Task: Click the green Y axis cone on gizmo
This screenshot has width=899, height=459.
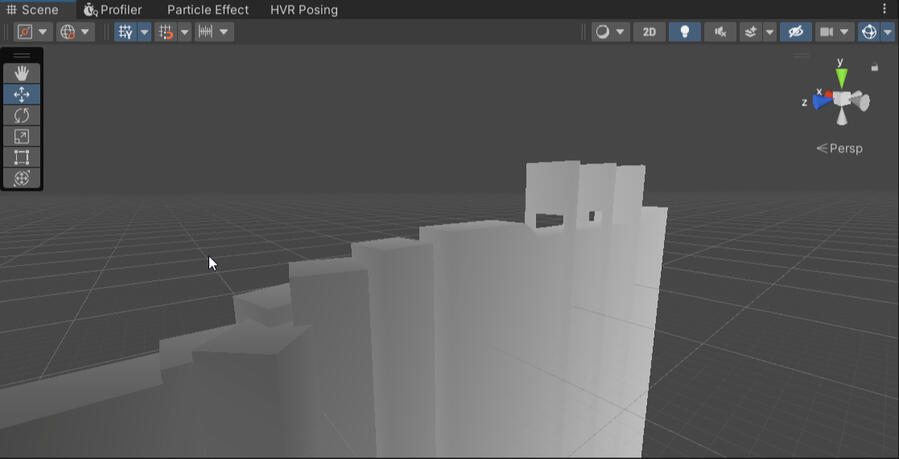Action: 842,76
